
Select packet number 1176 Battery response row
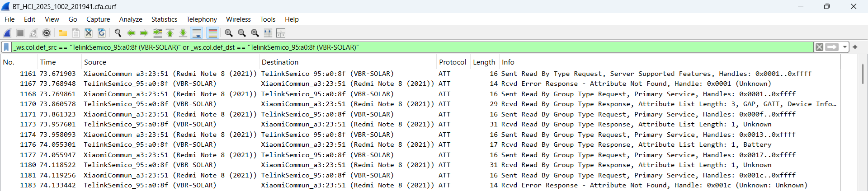(271, 145)
